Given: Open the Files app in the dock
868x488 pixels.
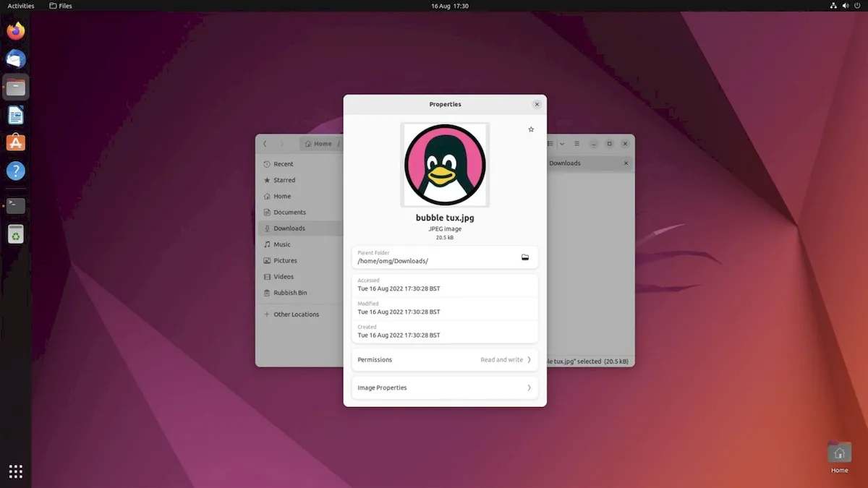Looking at the screenshot, I should [x=16, y=87].
